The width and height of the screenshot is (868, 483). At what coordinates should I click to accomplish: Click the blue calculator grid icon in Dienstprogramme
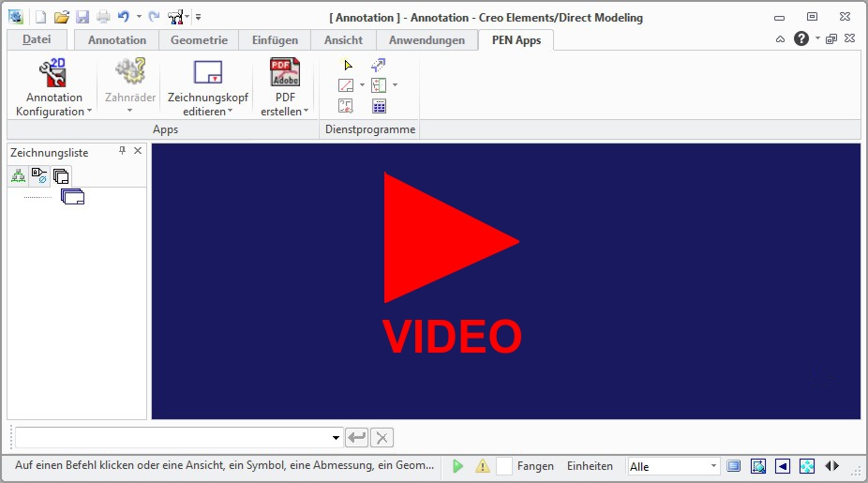[379, 106]
